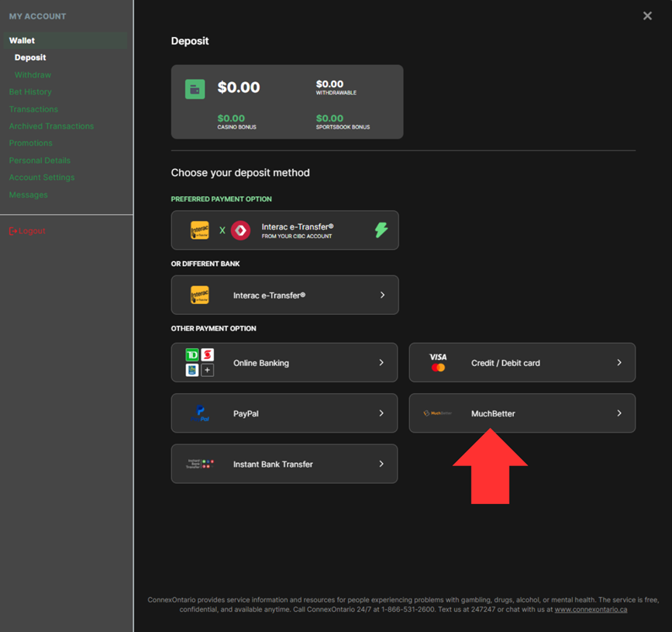Open the www.connexontario.ca link

point(591,610)
